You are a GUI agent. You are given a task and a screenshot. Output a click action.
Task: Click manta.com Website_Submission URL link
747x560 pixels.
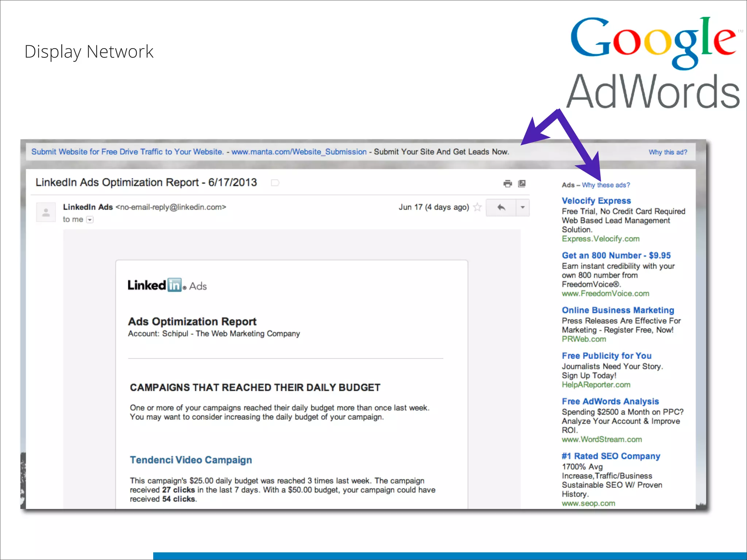tap(299, 152)
